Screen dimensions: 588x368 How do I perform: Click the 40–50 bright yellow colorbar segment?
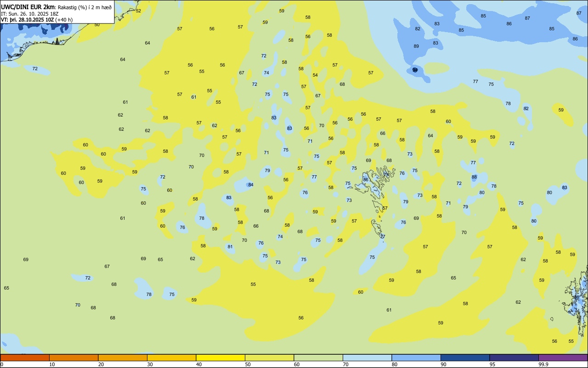(x=220, y=358)
